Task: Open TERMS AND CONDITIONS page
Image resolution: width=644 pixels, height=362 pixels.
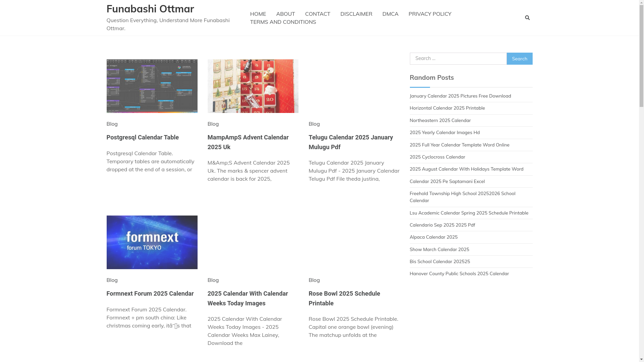Action: tap(283, 22)
